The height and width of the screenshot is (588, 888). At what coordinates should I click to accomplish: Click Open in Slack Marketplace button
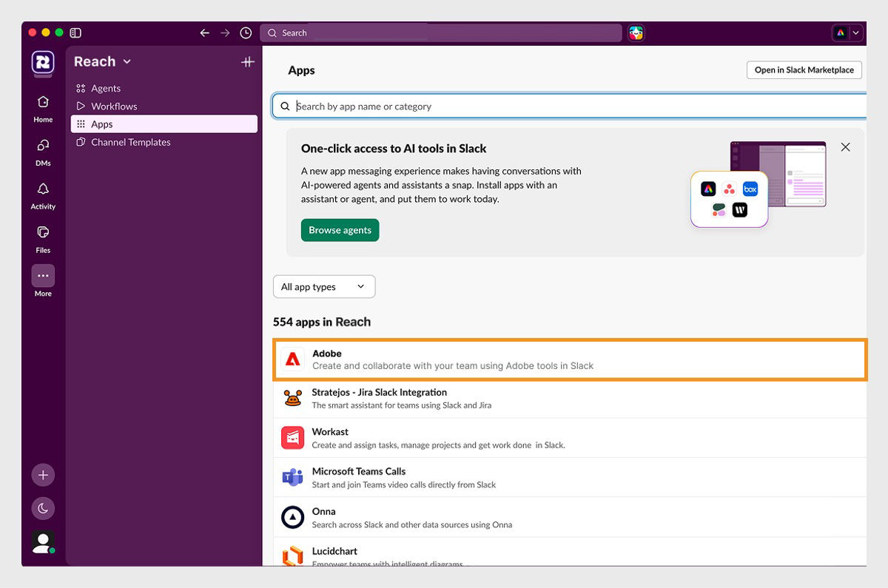pyautogui.click(x=804, y=70)
